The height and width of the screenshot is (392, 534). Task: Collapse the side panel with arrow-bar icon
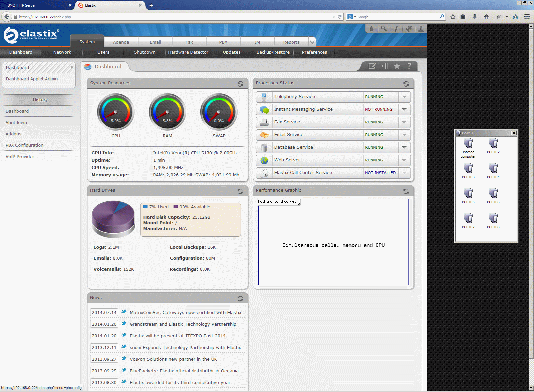point(384,66)
